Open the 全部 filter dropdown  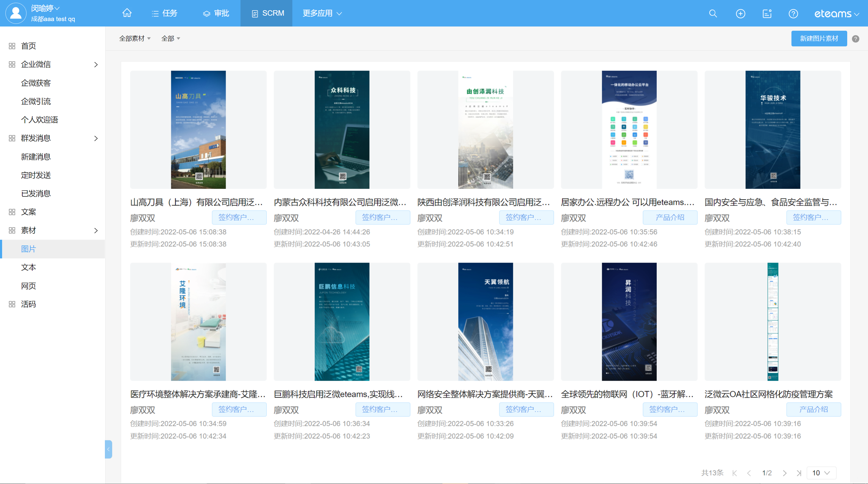(171, 38)
